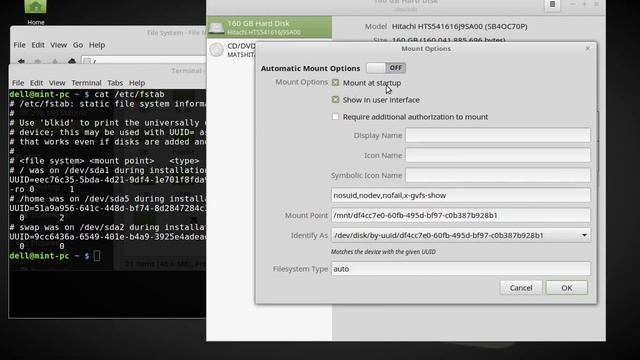The width and height of the screenshot is (640, 360).
Task: Click the Filesystem Type field
Action: [461, 269]
